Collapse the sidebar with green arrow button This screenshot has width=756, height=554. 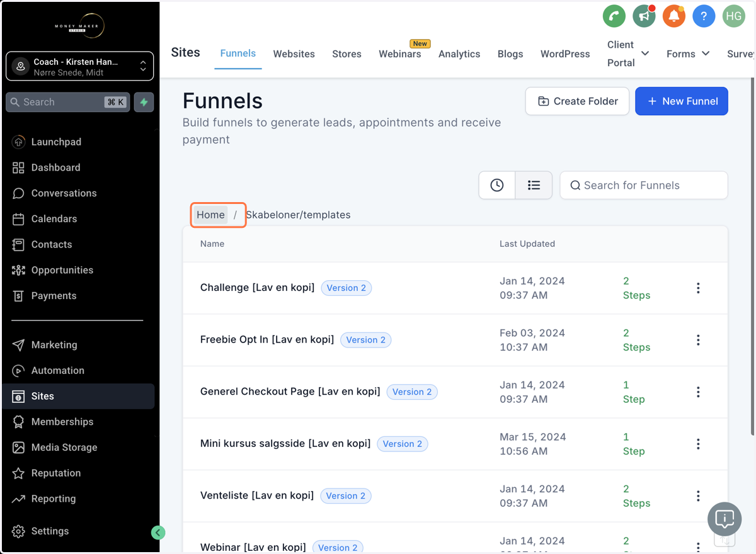click(158, 533)
